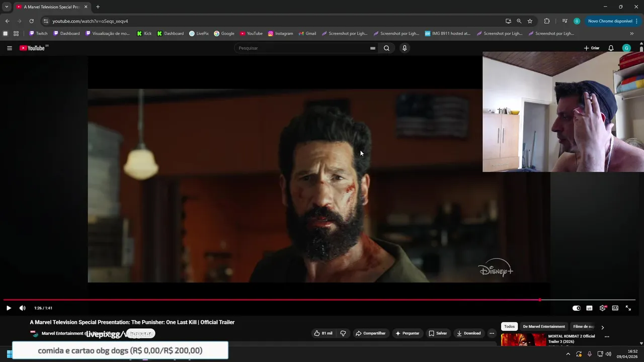Open the taskbar volume speaker icon
This screenshot has height=362, width=644.
(x=608, y=354)
